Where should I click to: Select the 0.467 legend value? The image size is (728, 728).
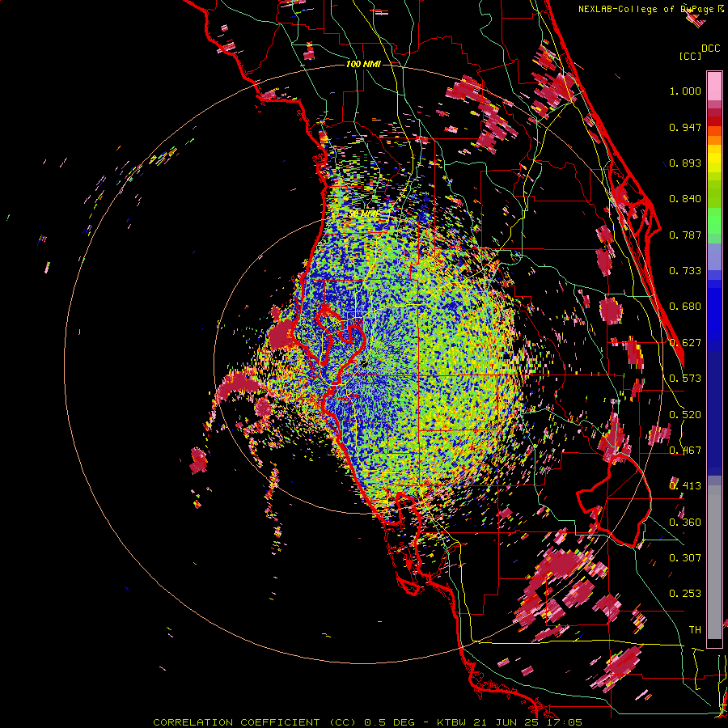(x=685, y=451)
